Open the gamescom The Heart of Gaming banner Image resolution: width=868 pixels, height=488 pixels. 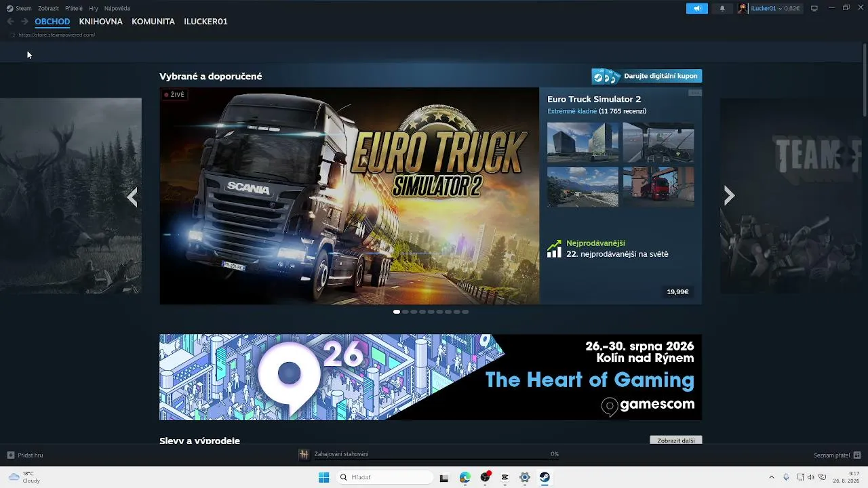coord(431,377)
